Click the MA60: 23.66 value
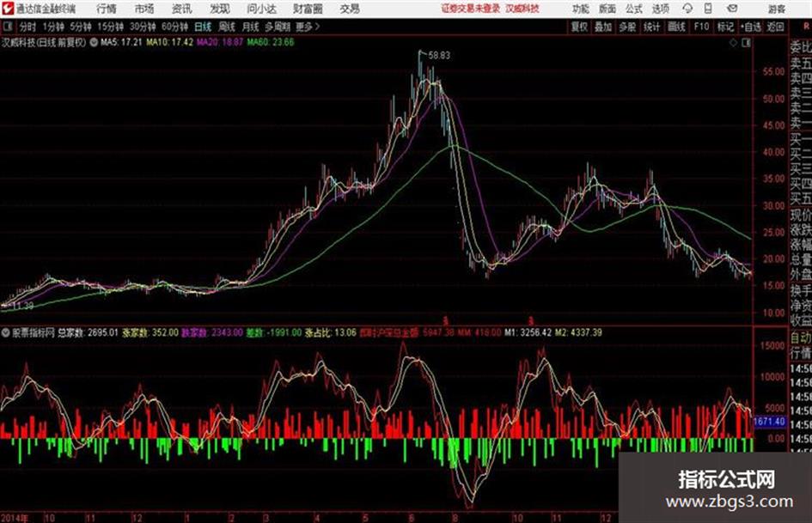 (x=271, y=42)
